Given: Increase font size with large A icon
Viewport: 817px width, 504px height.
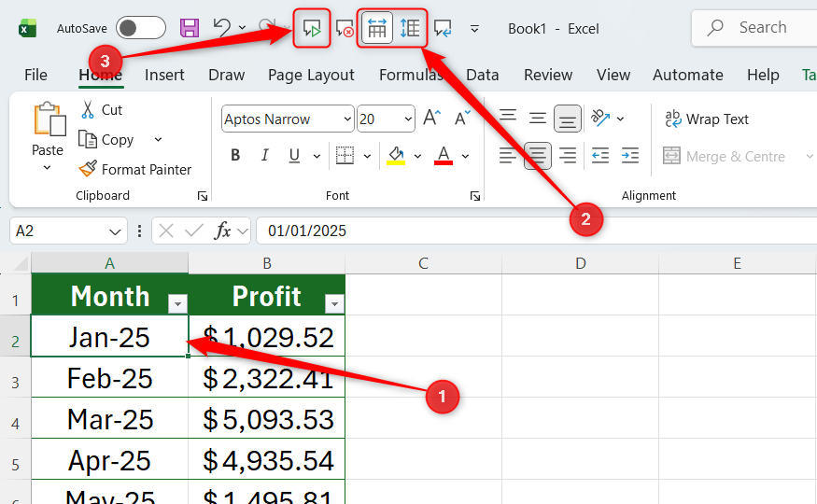Looking at the screenshot, I should coord(431,119).
